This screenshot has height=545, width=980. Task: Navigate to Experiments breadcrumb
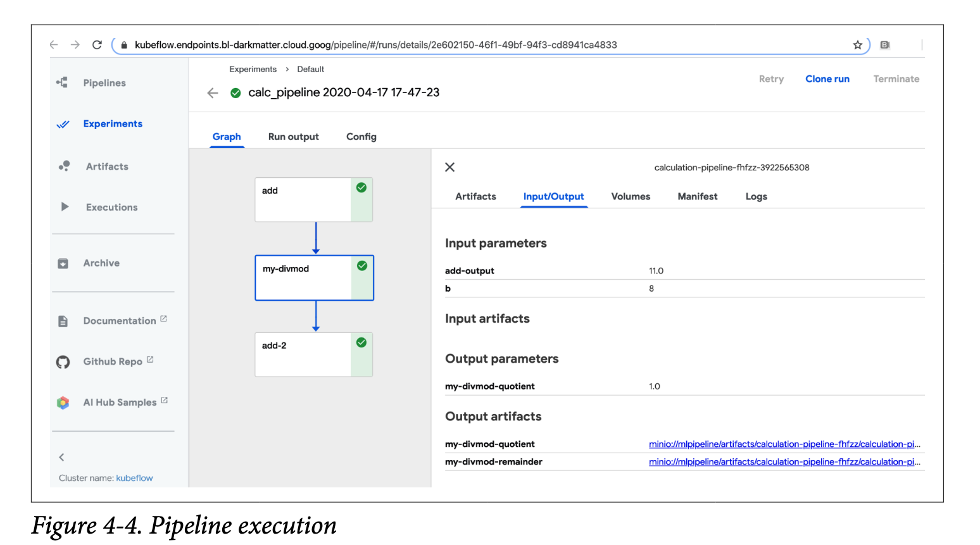[253, 70]
